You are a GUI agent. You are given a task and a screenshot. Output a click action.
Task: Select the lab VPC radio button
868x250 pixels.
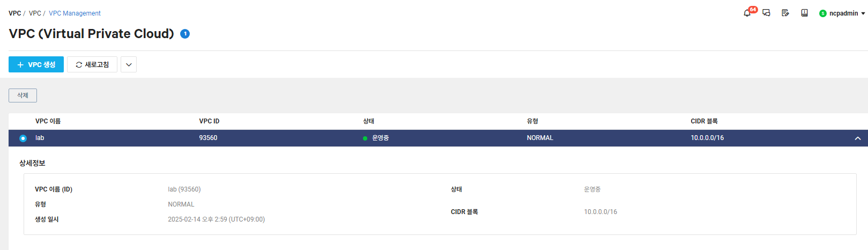point(23,138)
